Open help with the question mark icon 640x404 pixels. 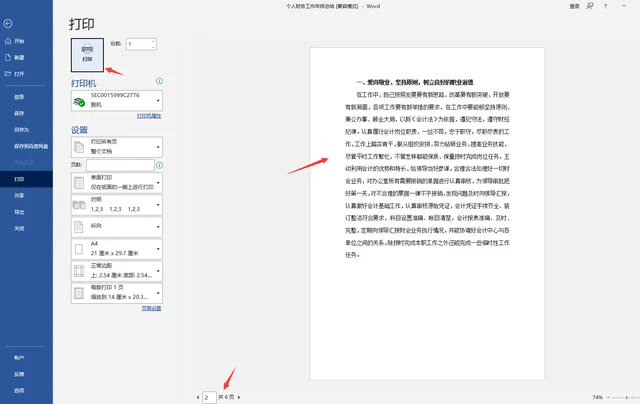pyautogui.click(x=605, y=6)
